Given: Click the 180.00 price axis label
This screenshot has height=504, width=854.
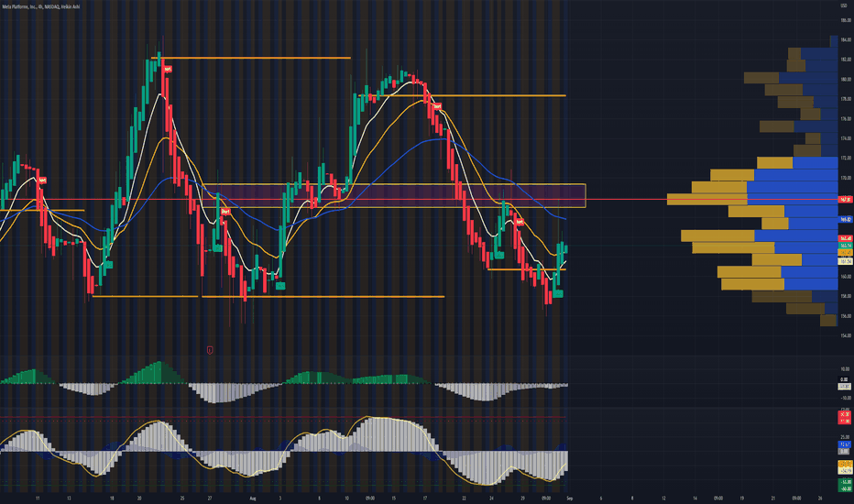Looking at the screenshot, I should coord(845,79).
